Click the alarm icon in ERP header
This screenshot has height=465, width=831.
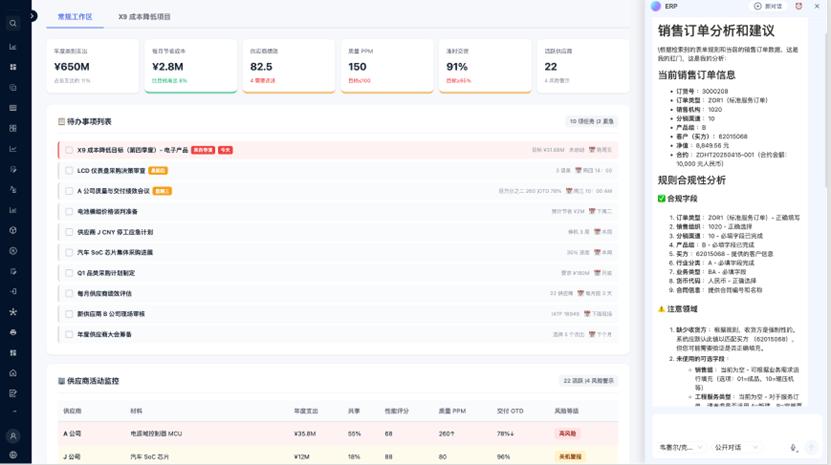799,6
